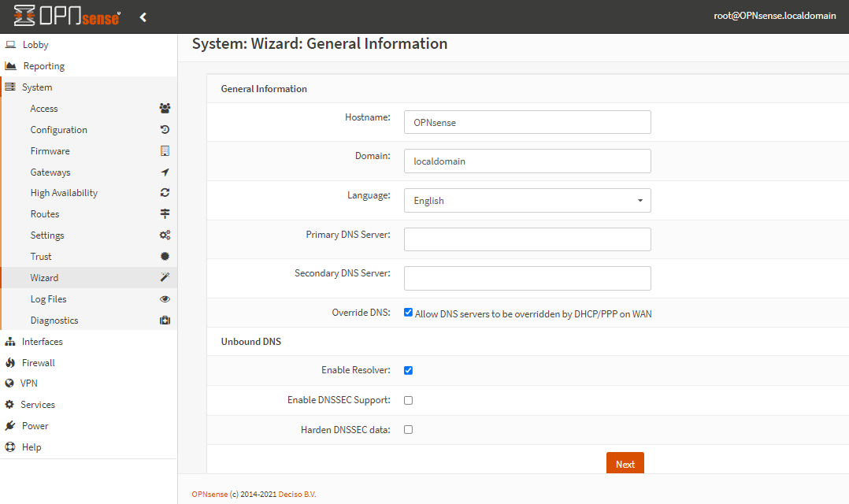Click the Deciso B.V. footer link
Image resolution: width=849 pixels, height=504 pixels.
coord(297,492)
